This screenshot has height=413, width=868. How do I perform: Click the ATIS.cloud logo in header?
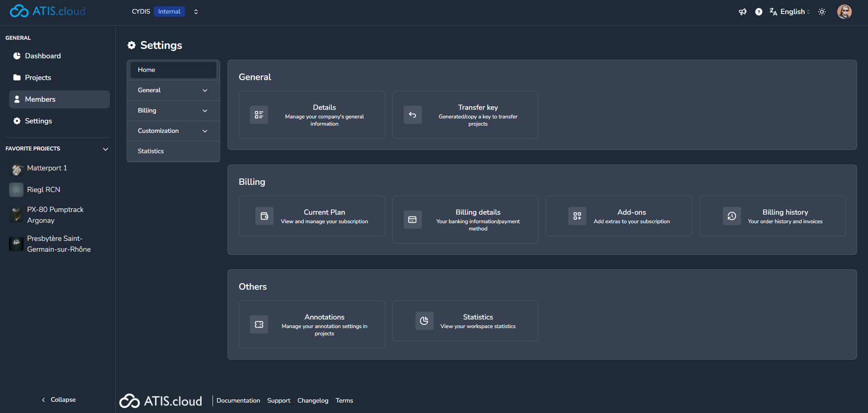(47, 11)
